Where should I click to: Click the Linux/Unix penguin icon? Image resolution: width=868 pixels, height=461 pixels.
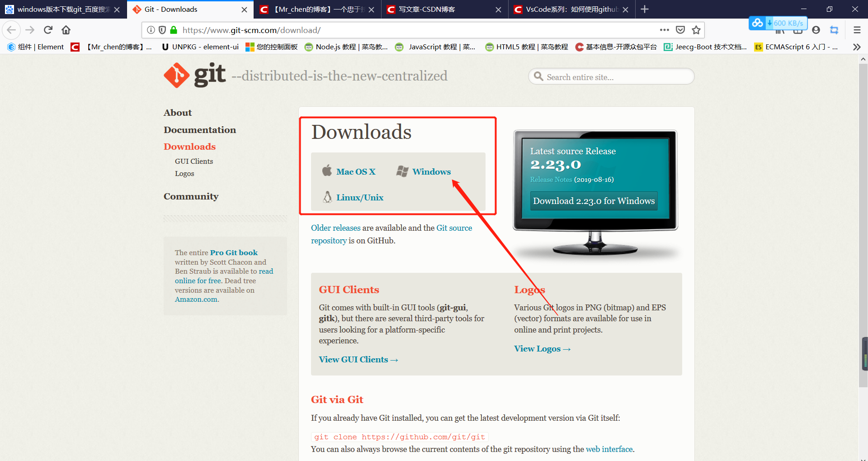326,197
